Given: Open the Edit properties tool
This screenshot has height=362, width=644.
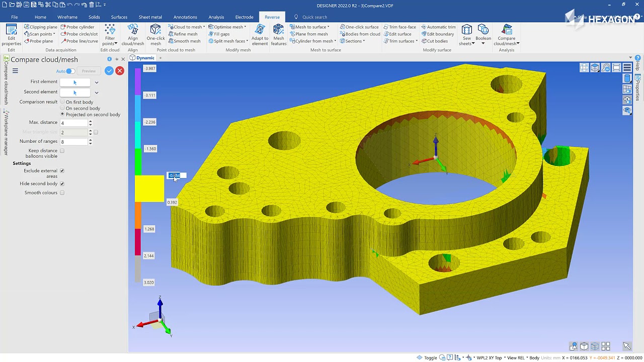Looking at the screenshot, I should click(11, 35).
